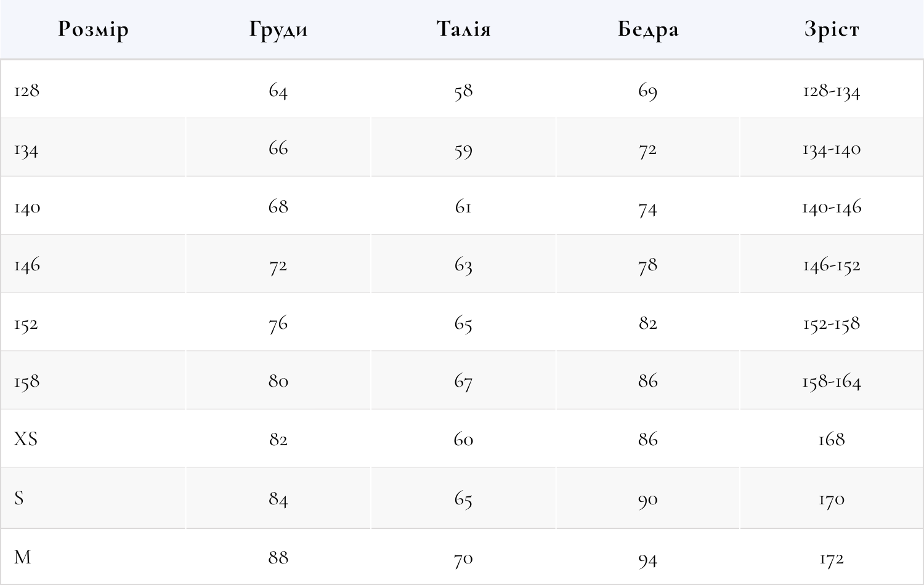This screenshot has height=585, width=924.
Task: Click the 158-164 height cell
Action: (x=832, y=382)
